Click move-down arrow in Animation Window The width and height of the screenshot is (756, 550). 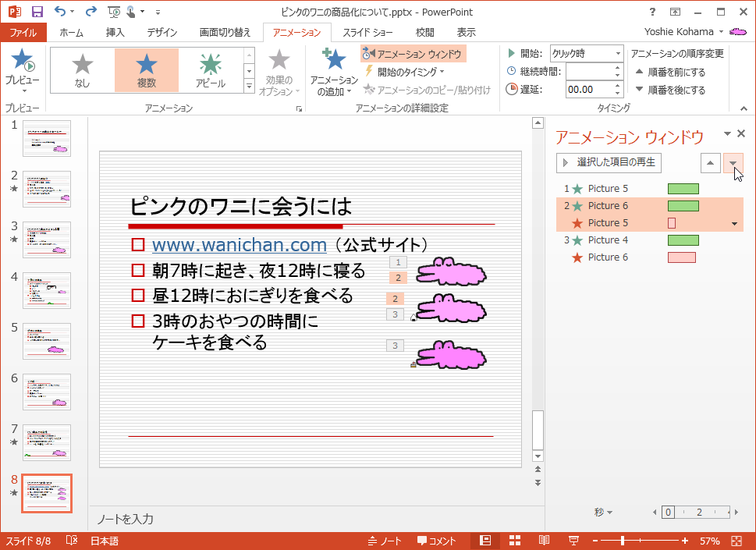(x=733, y=163)
